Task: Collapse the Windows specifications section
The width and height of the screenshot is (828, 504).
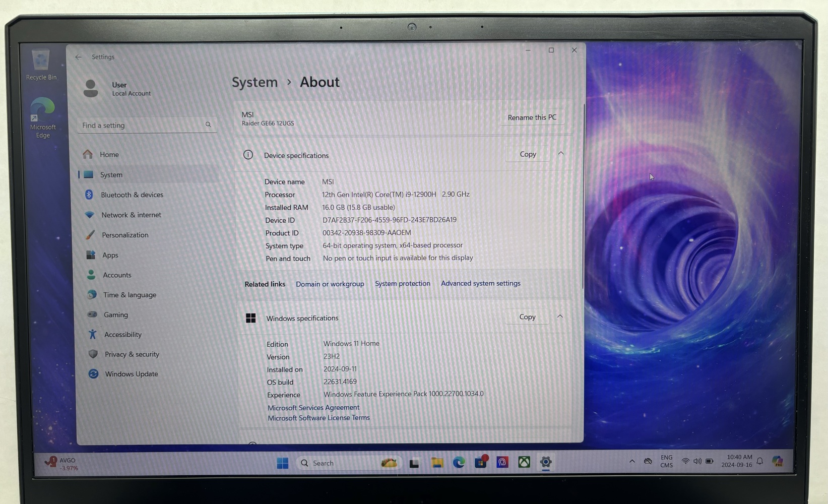Action: point(560,317)
